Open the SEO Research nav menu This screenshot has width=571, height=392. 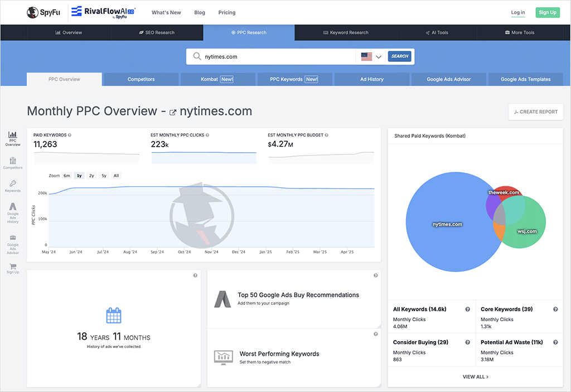click(x=157, y=32)
